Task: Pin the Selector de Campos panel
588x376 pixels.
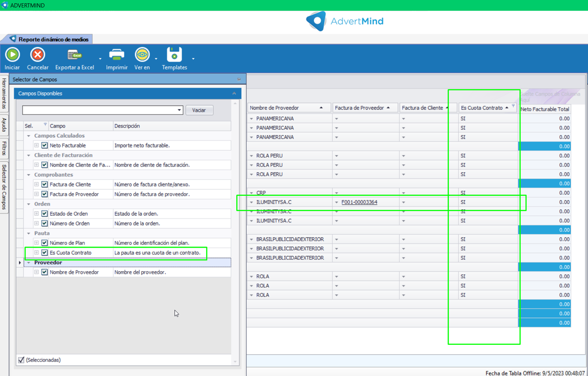Action: click(239, 79)
